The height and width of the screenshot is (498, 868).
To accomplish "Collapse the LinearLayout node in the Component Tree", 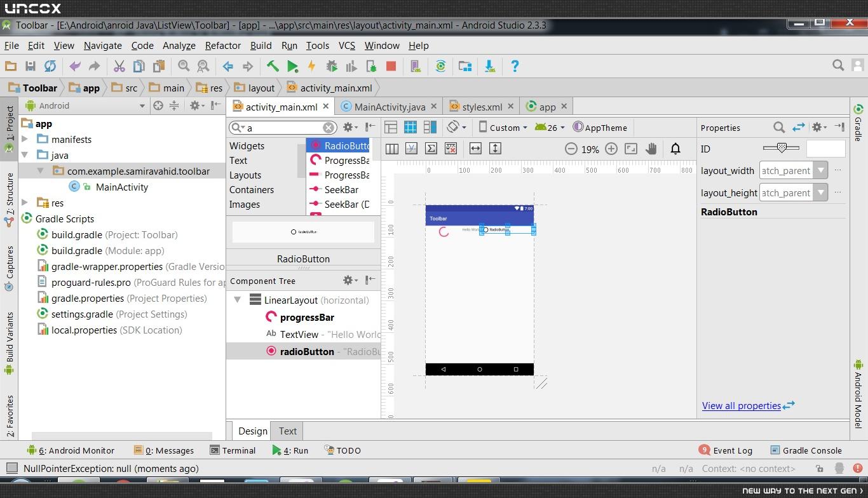I will coord(237,300).
